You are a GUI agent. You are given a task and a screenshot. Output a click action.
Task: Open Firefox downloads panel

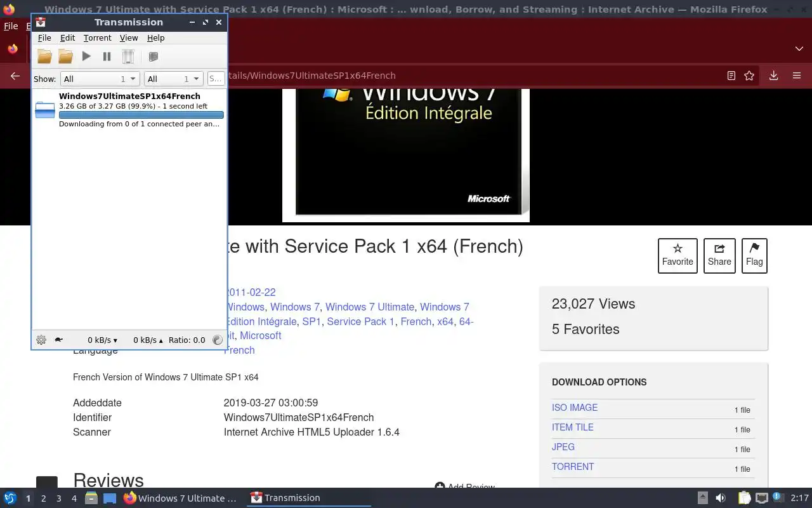click(x=773, y=76)
